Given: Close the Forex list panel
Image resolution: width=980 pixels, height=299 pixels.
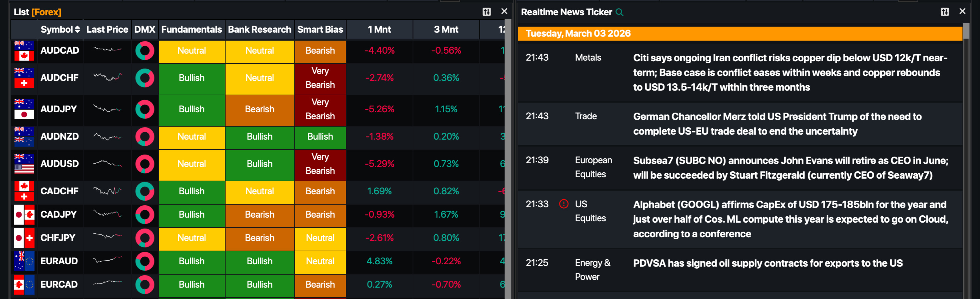Looking at the screenshot, I should tap(504, 11).
